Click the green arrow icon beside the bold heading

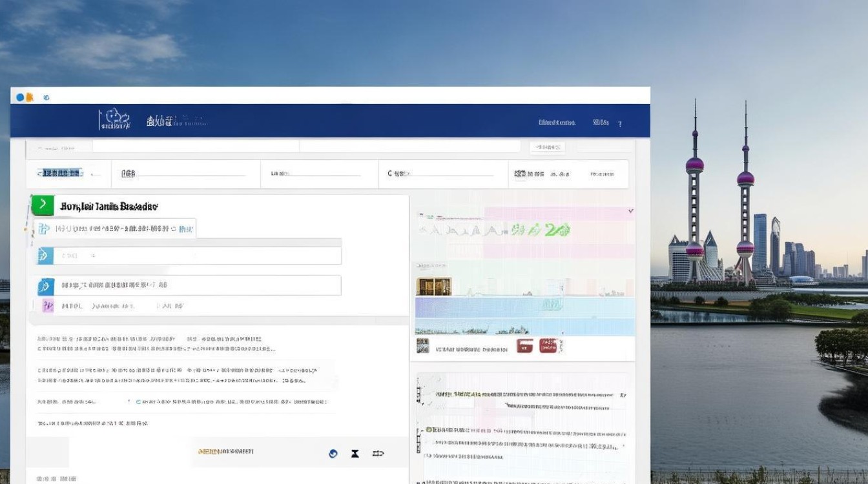tap(43, 205)
